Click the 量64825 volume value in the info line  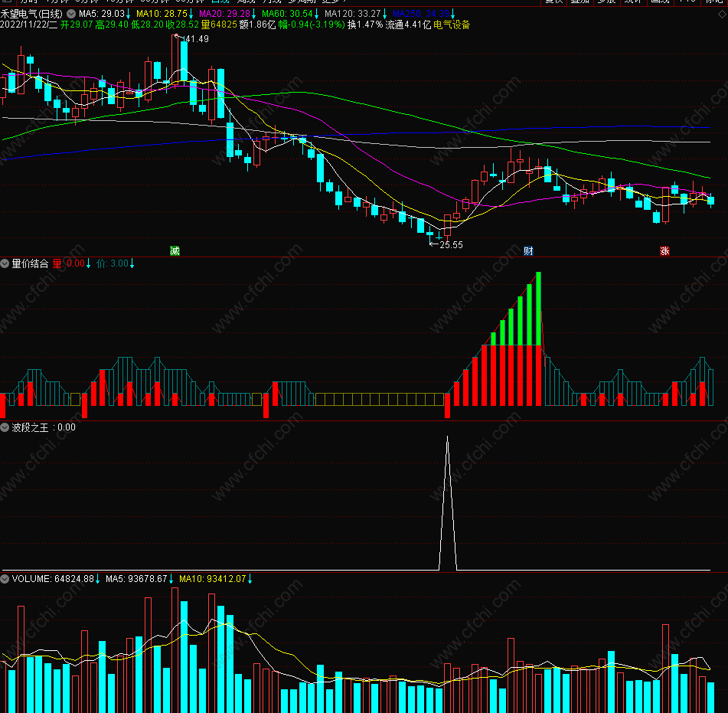tap(219, 25)
